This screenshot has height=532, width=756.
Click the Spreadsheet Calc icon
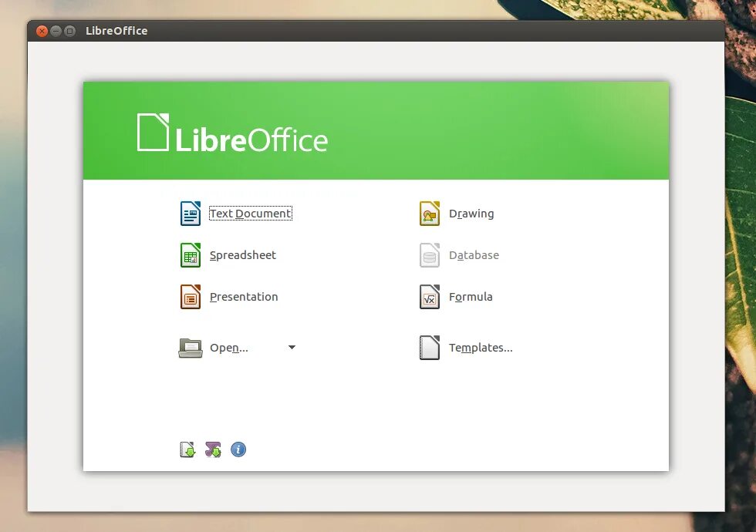coord(191,255)
